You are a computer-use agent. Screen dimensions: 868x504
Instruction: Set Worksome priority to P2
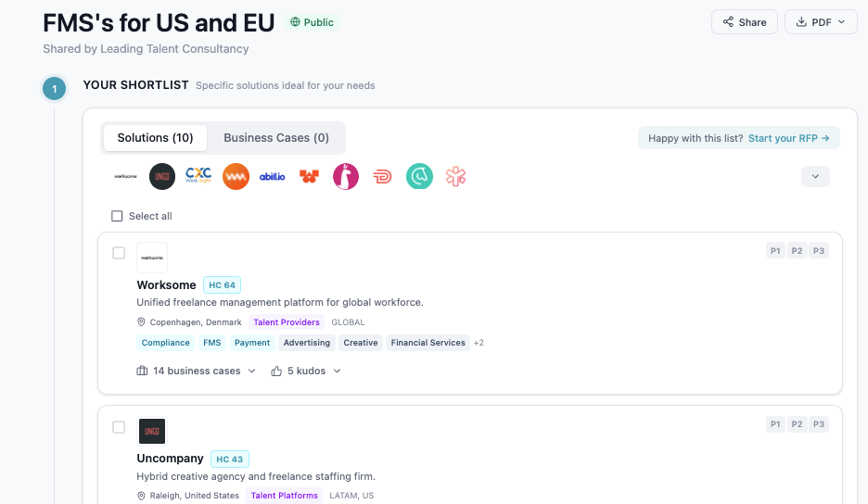point(798,251)
